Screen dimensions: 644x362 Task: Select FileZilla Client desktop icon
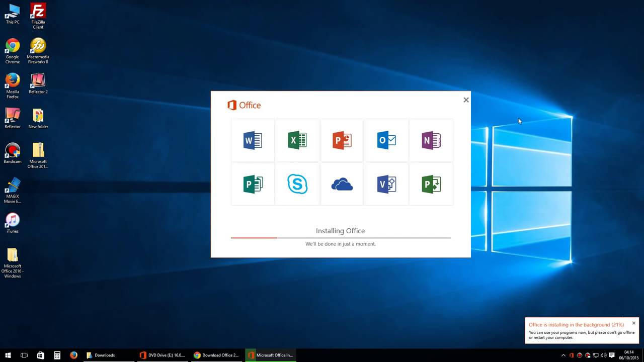38,16
